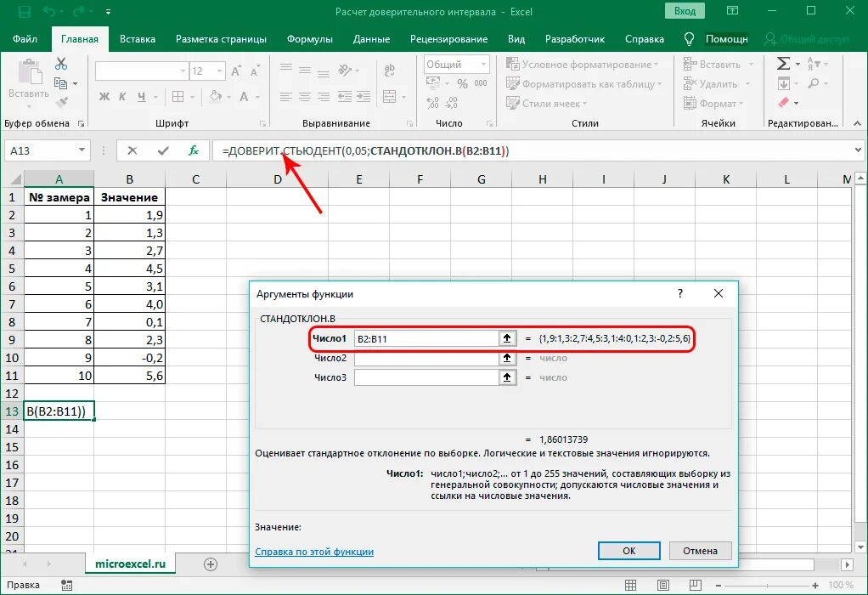This screenshot has height=595, width=868.
Task: Click the percent style icon
Action: tap(462, 83)
